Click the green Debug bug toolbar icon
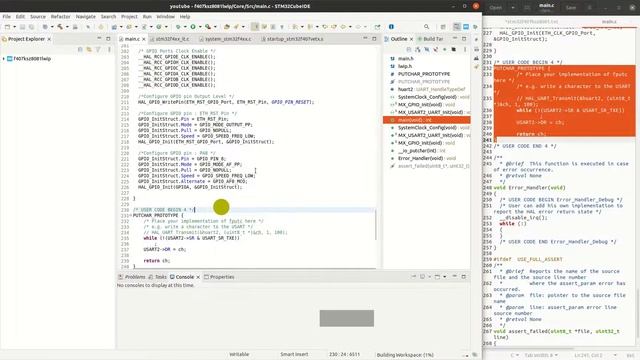 [x=178, y=27]
